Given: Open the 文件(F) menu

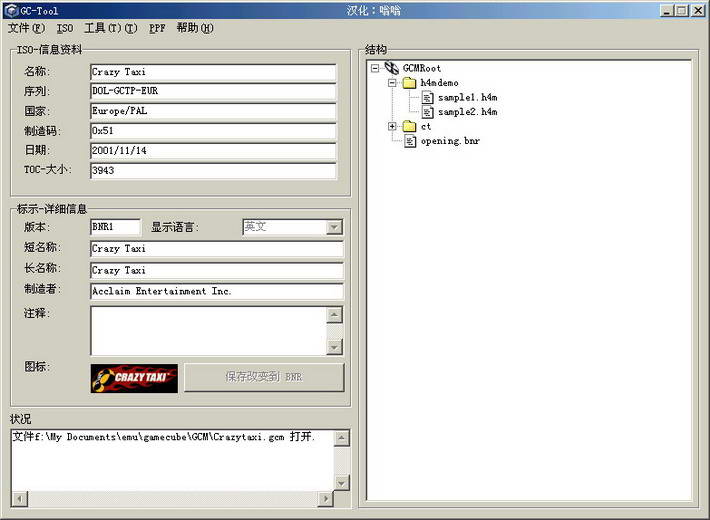Looking at the screenshot, I should click(x=26, y=28).
